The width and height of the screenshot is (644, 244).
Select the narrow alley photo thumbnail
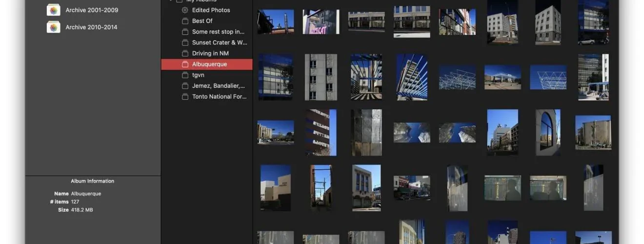coord(321,188)
